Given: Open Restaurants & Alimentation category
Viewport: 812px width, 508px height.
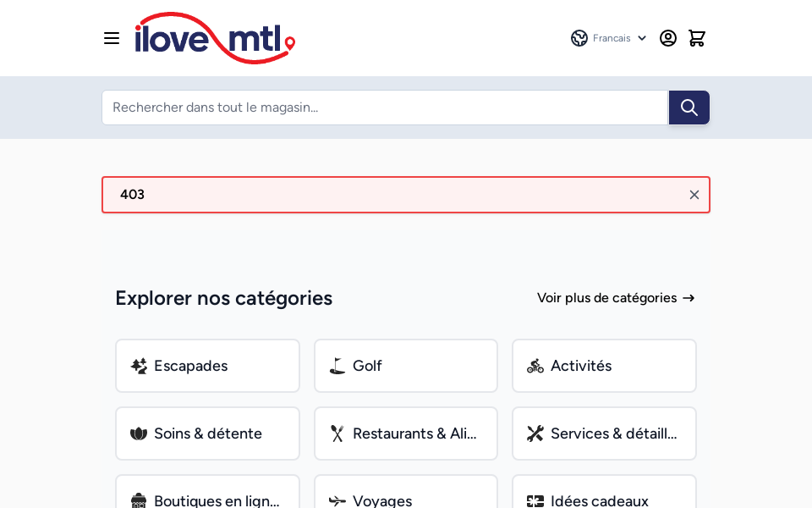Looking at the screenshot, I should (x=406, y=433).
